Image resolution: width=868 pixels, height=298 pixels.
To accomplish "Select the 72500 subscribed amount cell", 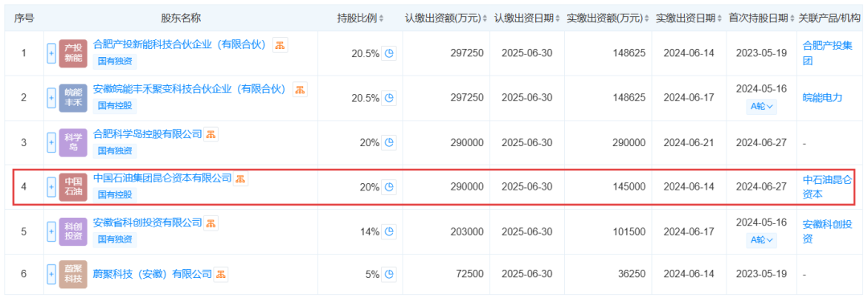I will pyautogui.click(x=470, y=274).
